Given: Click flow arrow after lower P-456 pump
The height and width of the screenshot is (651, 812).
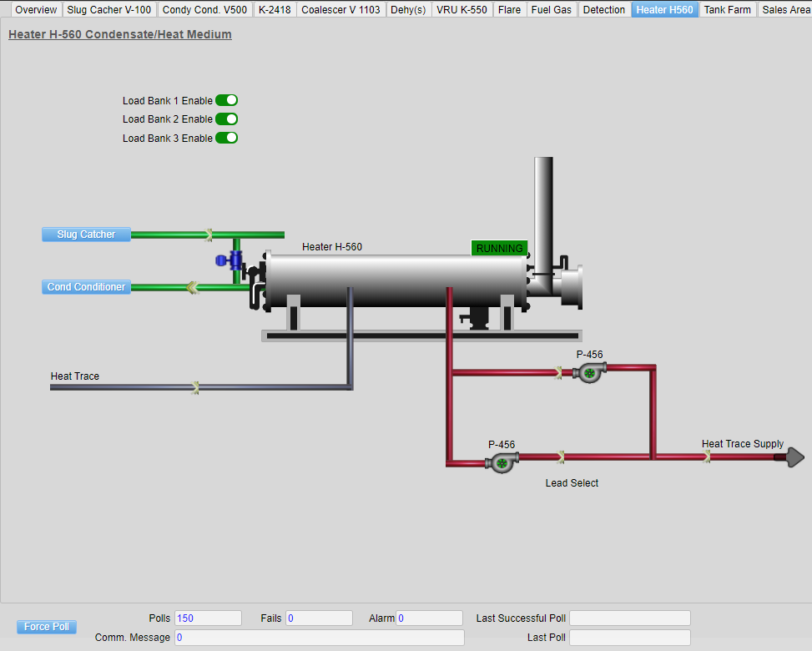Looking at the screenshot, I should point(562,457).
